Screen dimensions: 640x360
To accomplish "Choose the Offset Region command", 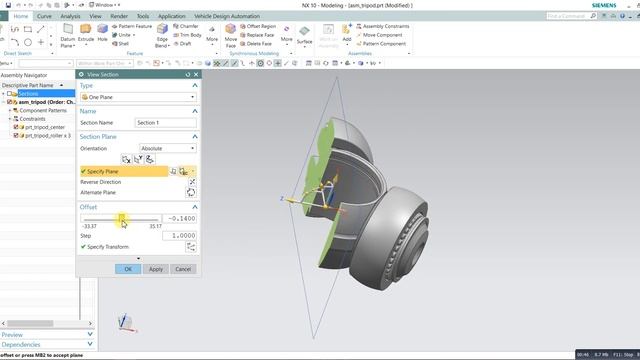I will point(258,26).
